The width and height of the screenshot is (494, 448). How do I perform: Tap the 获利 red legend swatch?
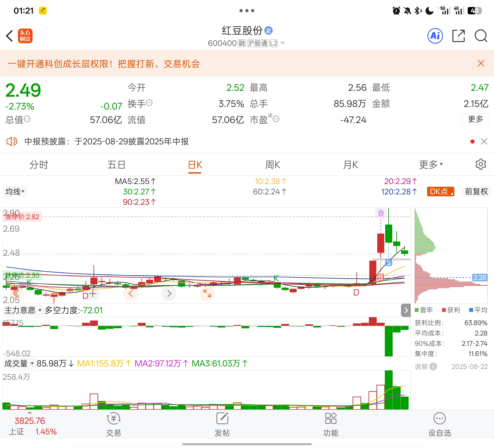[x=444, y=310]
